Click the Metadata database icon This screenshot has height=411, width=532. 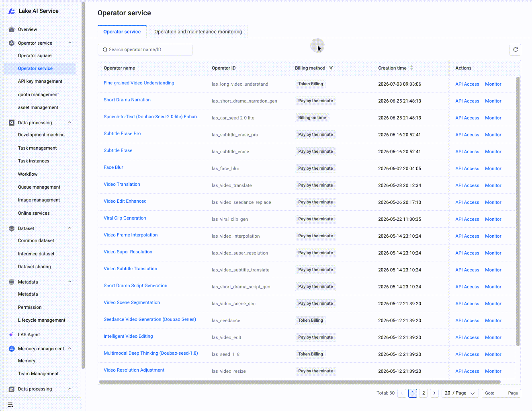(x=12, y=282)
